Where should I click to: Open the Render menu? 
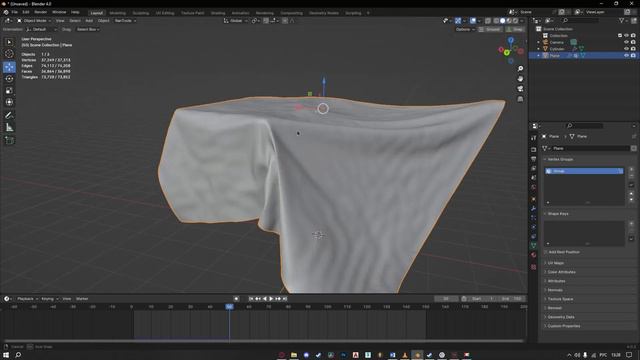point(40,12)
